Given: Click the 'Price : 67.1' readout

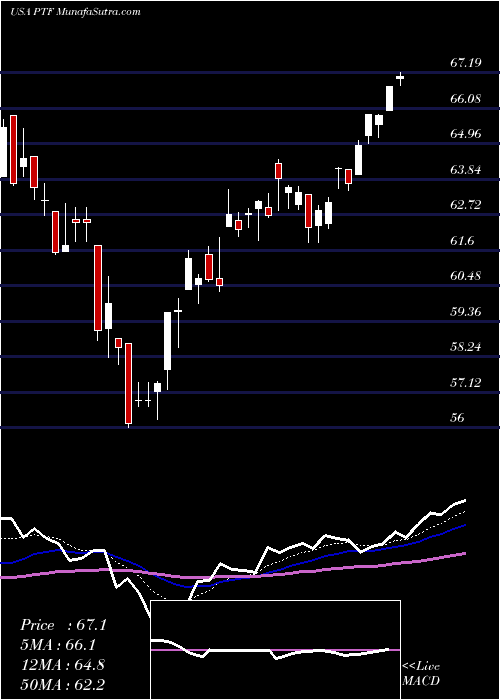Looking at the screenshot, I should 63,625.
